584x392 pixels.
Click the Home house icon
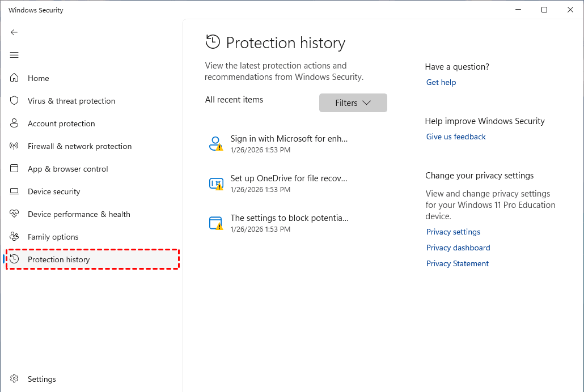[15, 78]
